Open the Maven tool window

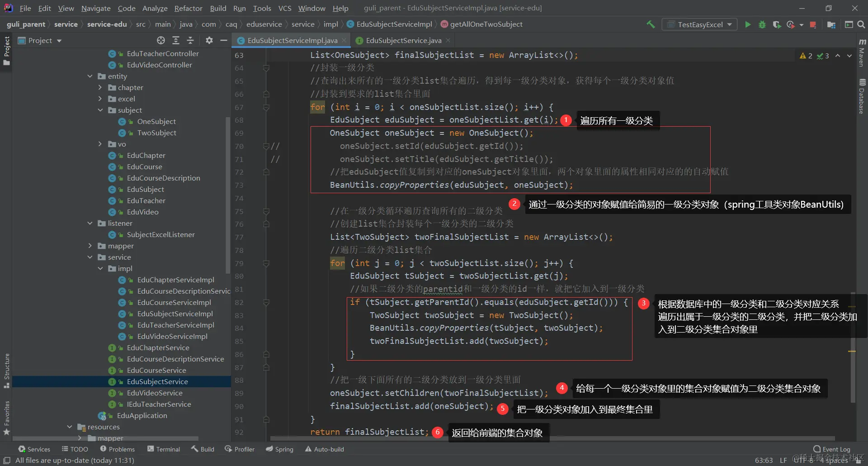(862, 53)
